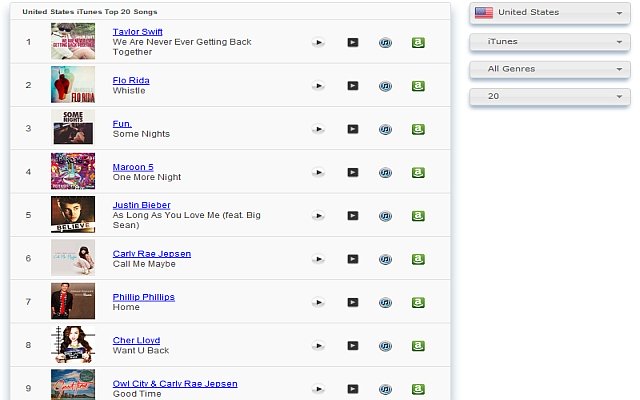Open Justin Bieber artist link
The height and width of the screenshot is (400, 640).
(x=142, y=205)
